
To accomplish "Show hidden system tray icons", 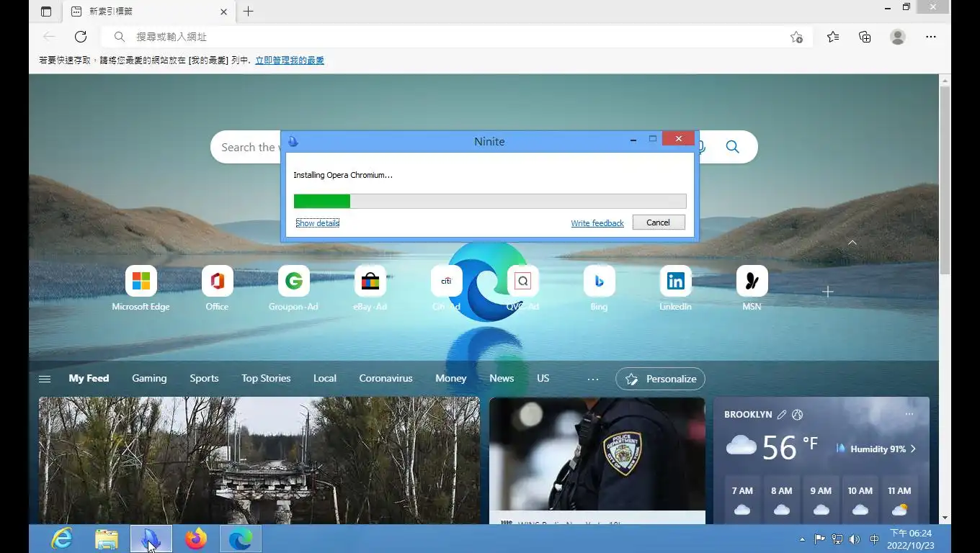I will pyautogui.click(x=803, y=539).
